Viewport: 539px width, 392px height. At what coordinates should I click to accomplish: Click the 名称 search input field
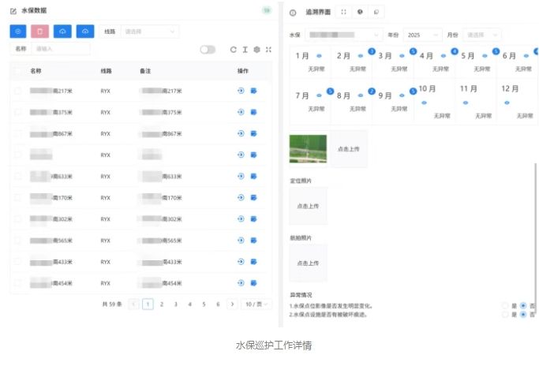pos(61,49)
